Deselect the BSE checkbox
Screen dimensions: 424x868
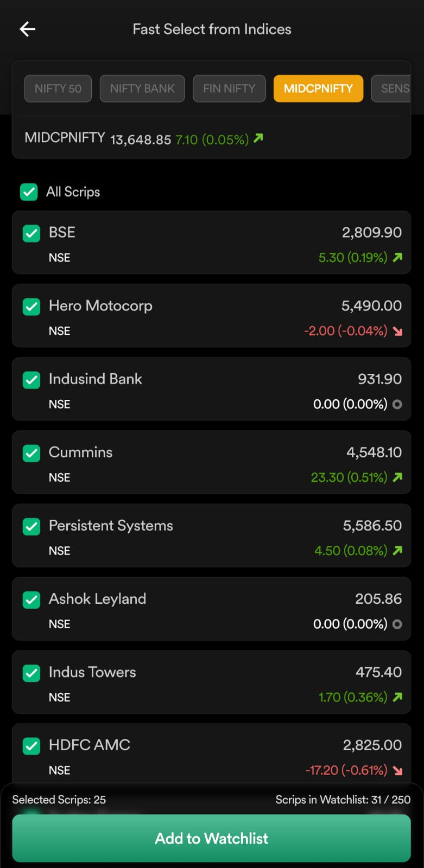coord(31,234)
